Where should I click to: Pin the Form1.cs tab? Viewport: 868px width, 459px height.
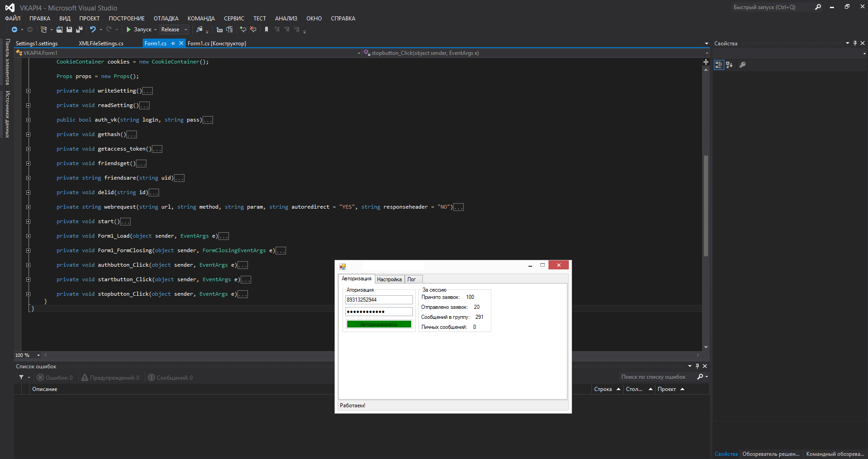coord(173,44)
